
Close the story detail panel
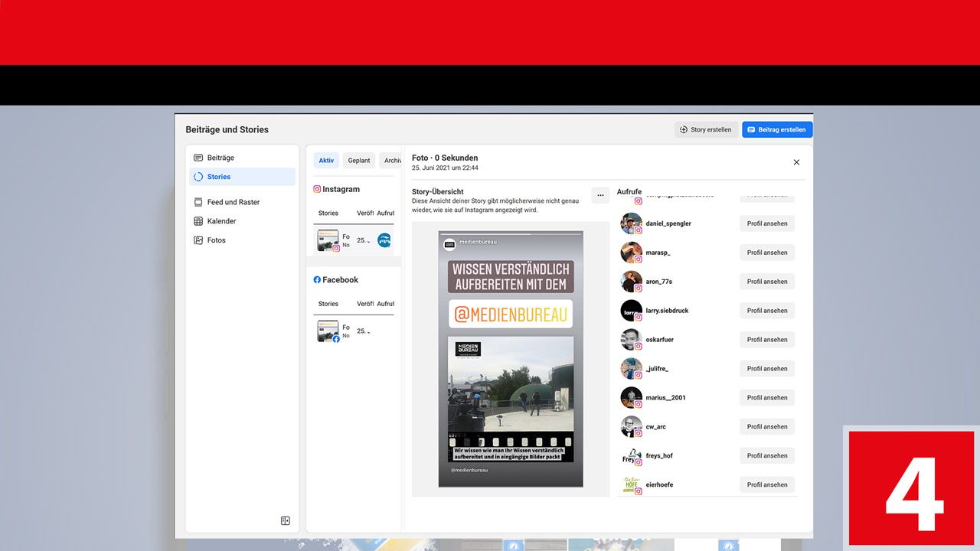tap(796, 162)
